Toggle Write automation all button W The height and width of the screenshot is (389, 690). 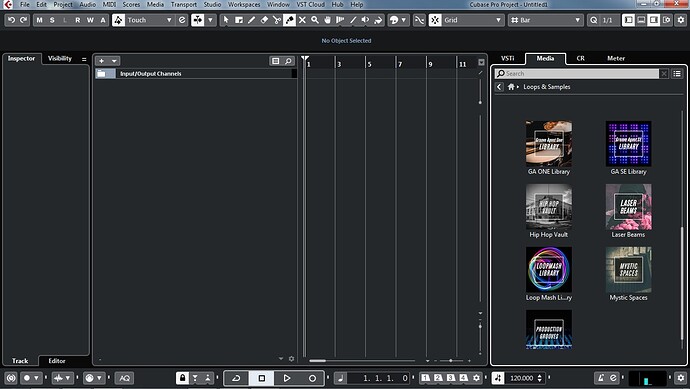tap(90, 20)
